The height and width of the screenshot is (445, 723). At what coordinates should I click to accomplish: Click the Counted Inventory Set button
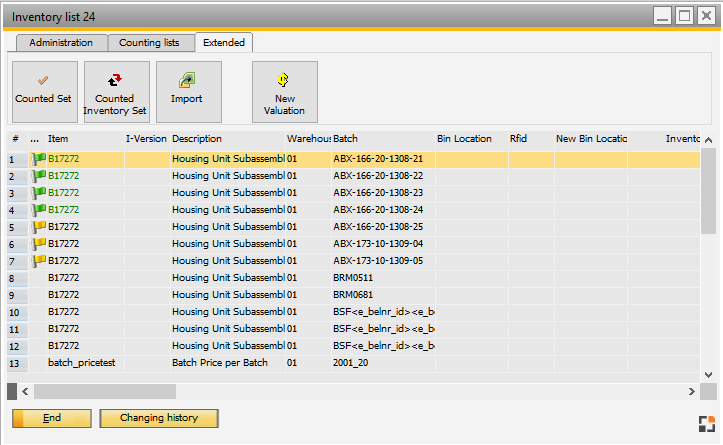coord(117,92)
